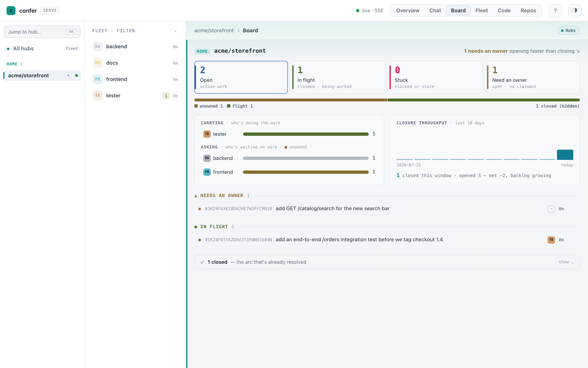Viewport: 588px width, 368px height.
Task: Toggle the dark/light theme icon
Action: 575,10
